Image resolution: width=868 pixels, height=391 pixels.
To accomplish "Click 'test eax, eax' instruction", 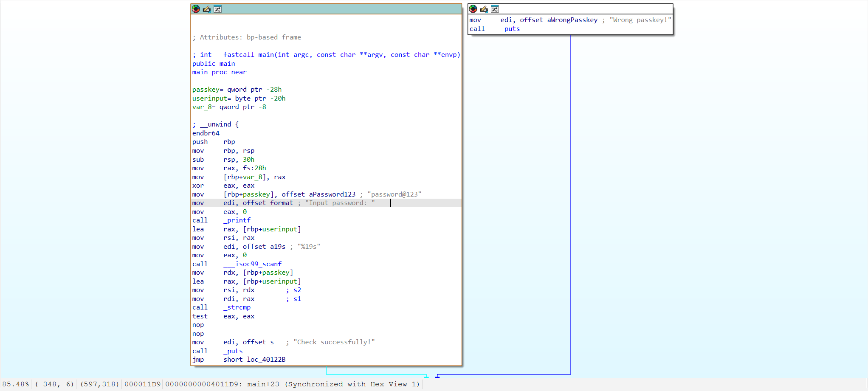I will click(x=223, y=316).
